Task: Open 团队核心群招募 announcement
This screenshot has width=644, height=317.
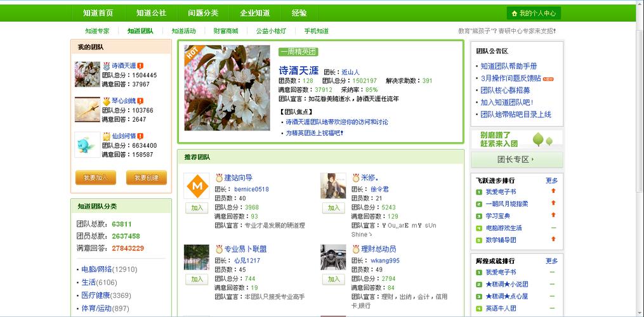Action: pyautogui.click(x=505, y=90)
